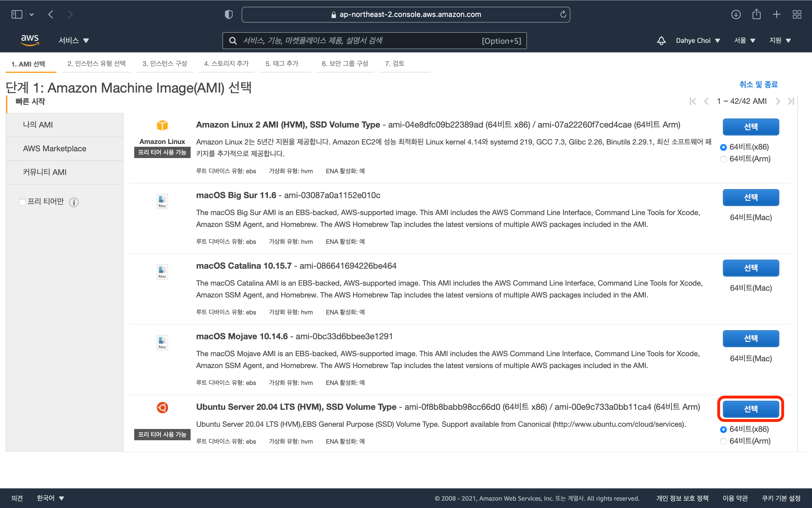Show the tab overview grid
812x508 pixels.
coord(797,14)
